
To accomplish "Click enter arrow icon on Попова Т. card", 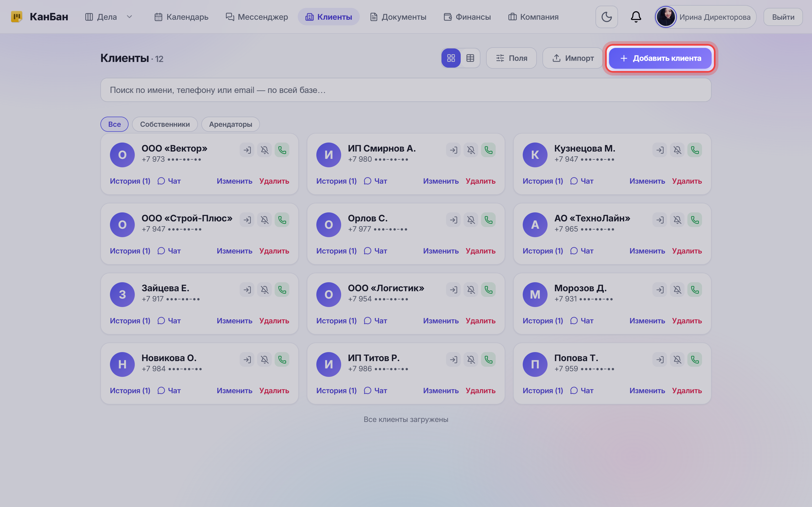I will 660,359.
